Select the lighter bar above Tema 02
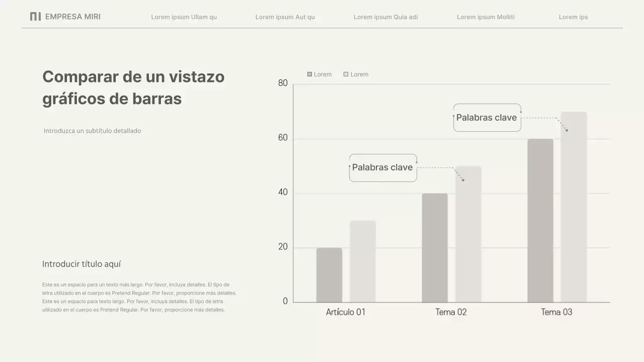This screenshot has height=362, width=644. (468, 234)
